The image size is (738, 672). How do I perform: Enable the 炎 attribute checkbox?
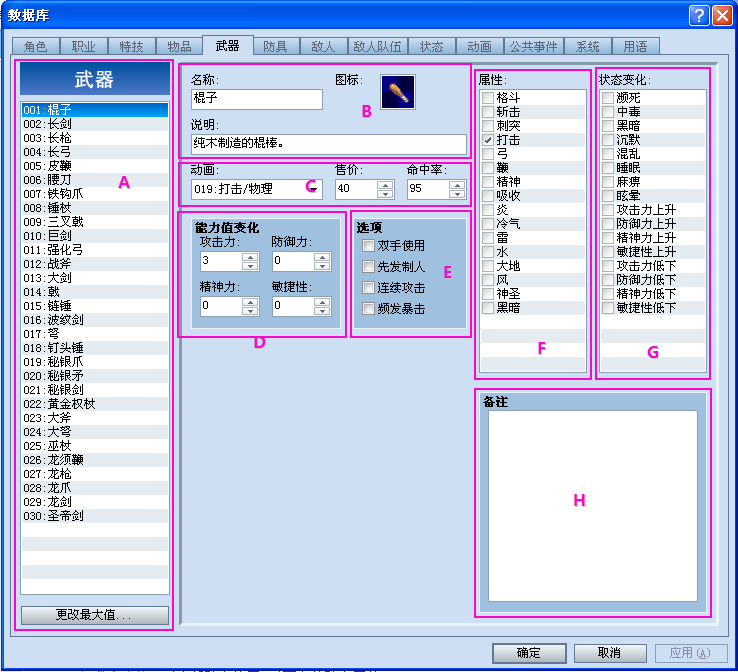[x=488, y=210]
